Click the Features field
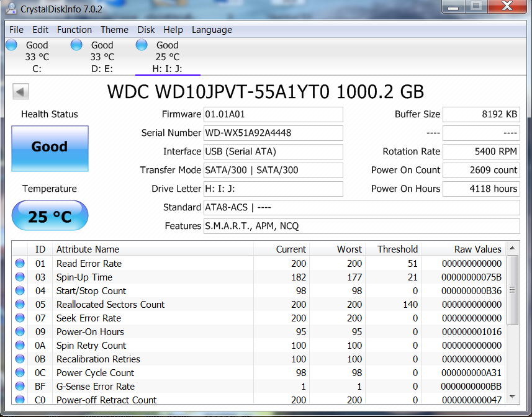Image resolution: width=532 pixels, height=417 pixels. point(362,226)
